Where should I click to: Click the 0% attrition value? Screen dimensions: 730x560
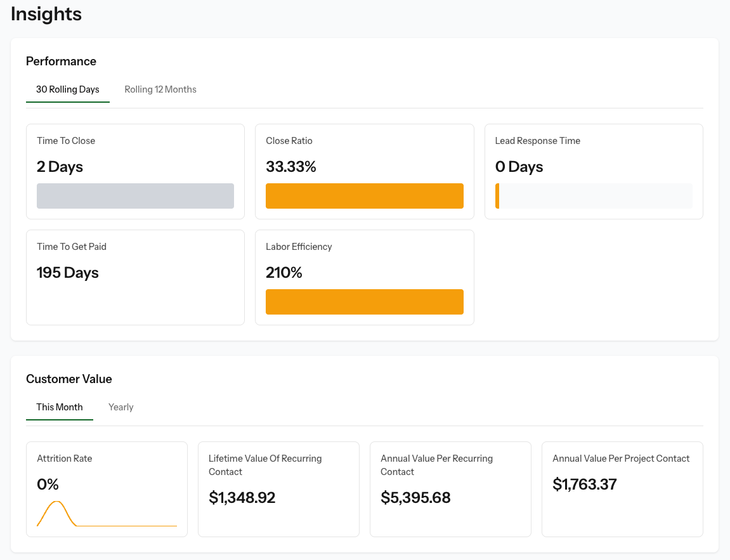point(48,485)
